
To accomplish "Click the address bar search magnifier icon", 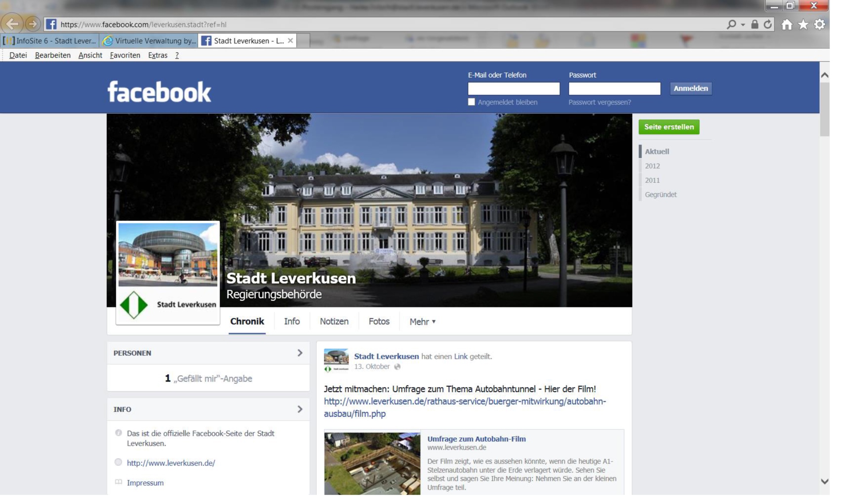I will [731, 25].
